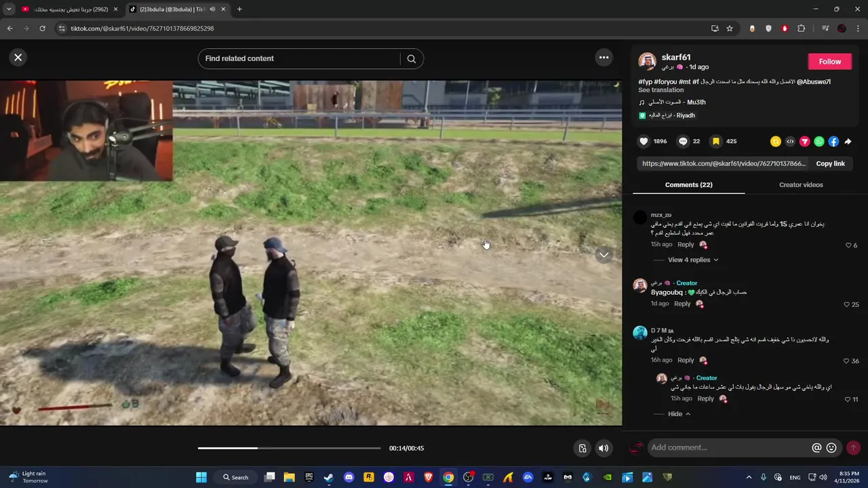Bookmark the video with the yellow favorites icon
This screenshot has height=488, width=868.
pos(716,142)
